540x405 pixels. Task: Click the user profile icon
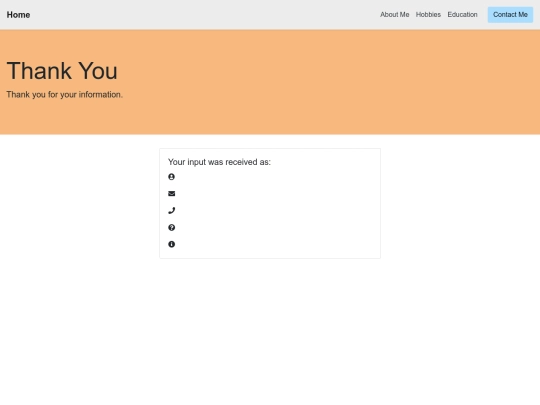pyautogui.click(x=172, y=177)
